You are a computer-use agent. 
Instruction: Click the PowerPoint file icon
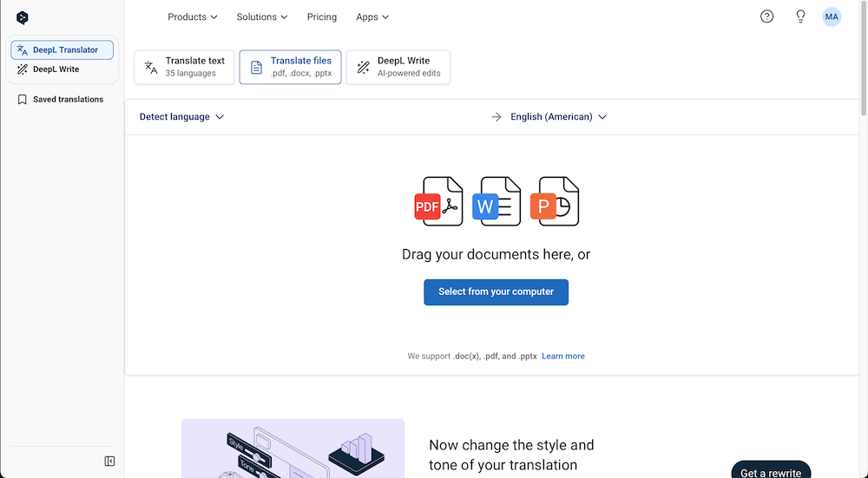(555, 201)
